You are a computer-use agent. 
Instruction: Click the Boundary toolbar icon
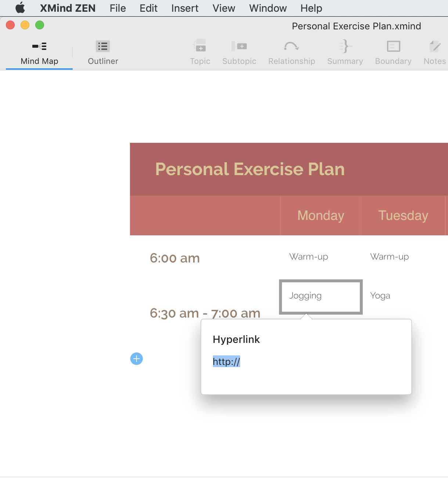click(x=393, y=46)
